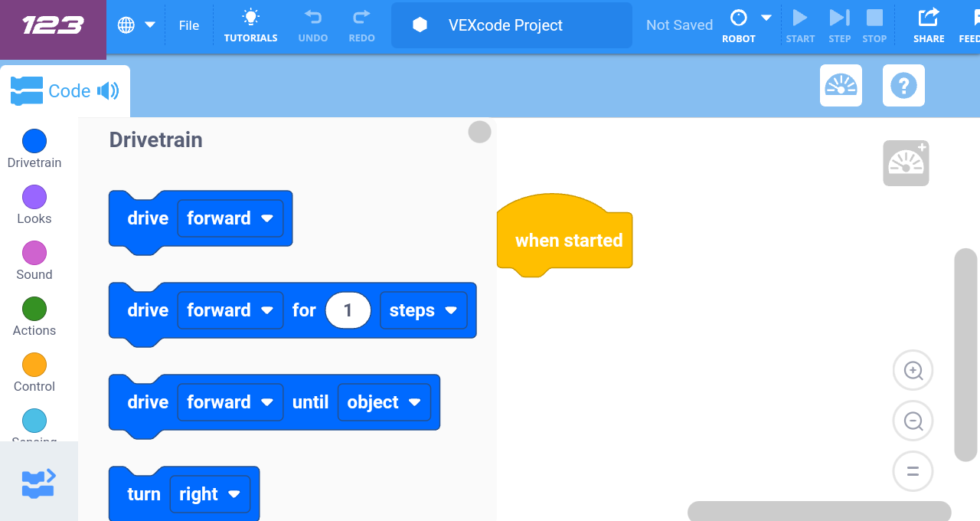Image resolution: width=980 pixels, height=521 pixels.
Task: Open the Actions block category
Action: coord(34,316)
